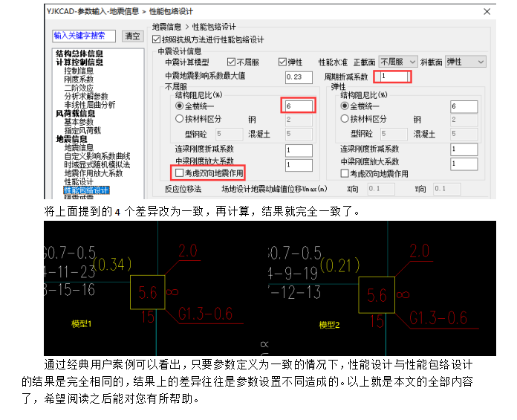The image size is (517, 420).
Task: Edit 不屈服 中梁刚度放大系数 field
Action: pos(299,164)
